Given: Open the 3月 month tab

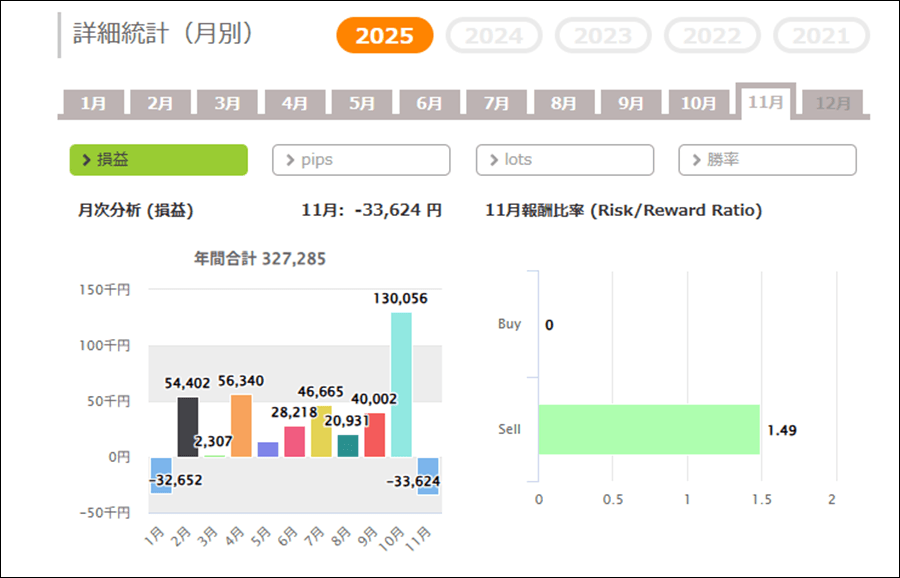Looking at the screenshot, I should point(228,103).
